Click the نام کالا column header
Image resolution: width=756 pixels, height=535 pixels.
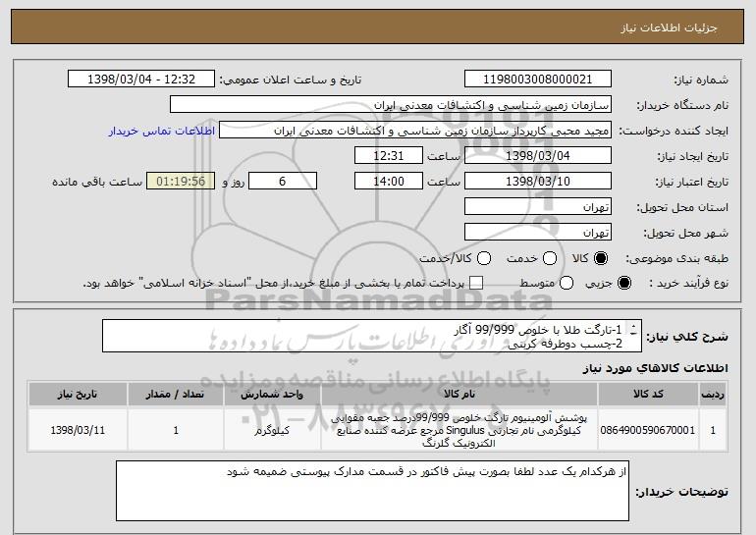click(459, 395)
